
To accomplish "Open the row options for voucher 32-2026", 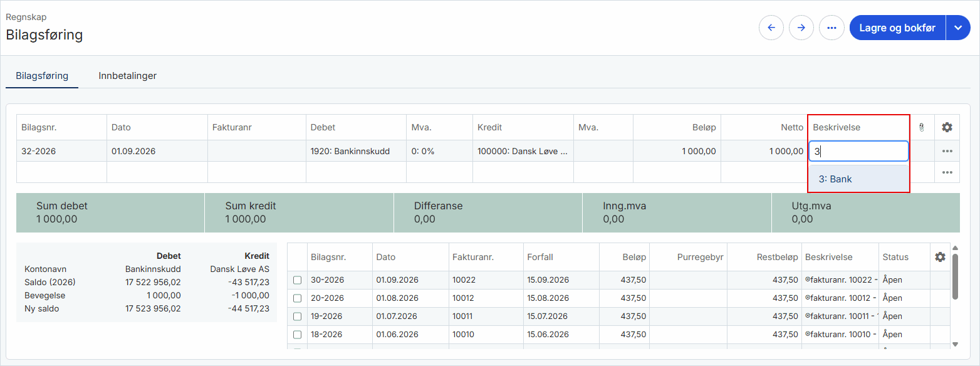I will 947,151.
